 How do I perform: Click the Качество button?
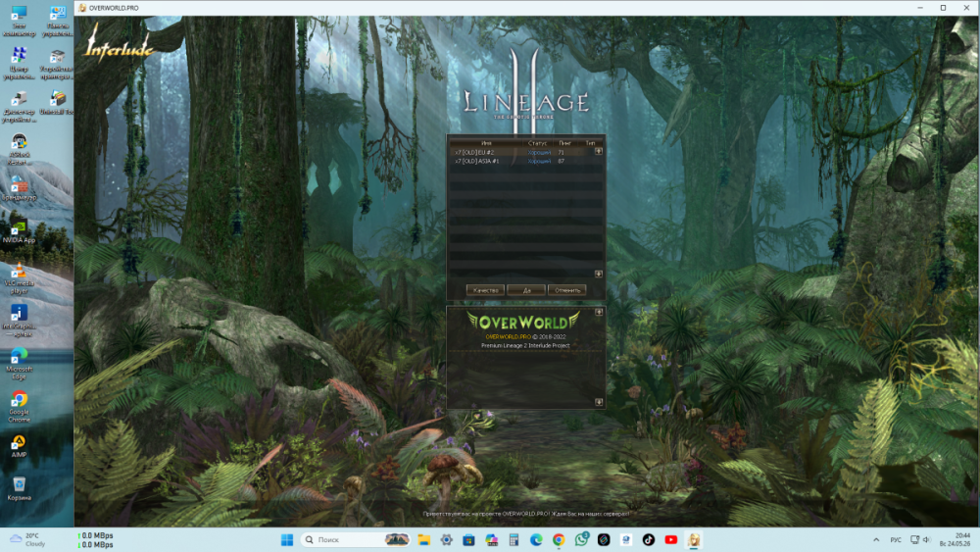485,290
